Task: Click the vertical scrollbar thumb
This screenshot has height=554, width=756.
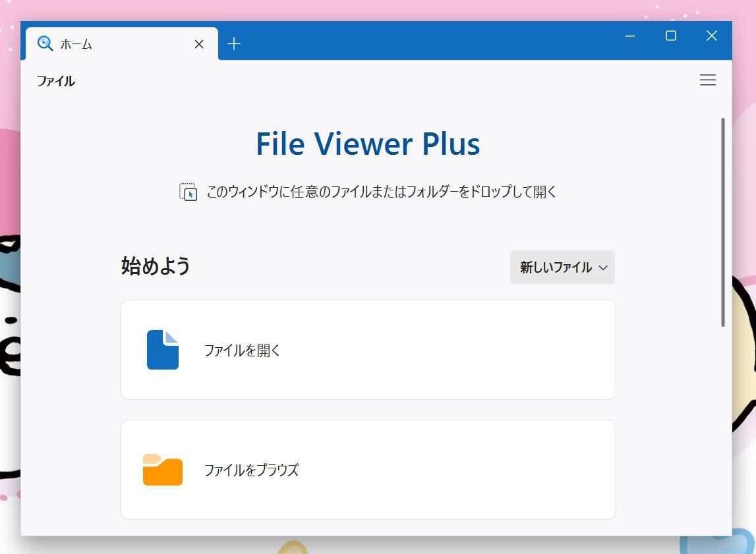Action: tap(723, 222)
